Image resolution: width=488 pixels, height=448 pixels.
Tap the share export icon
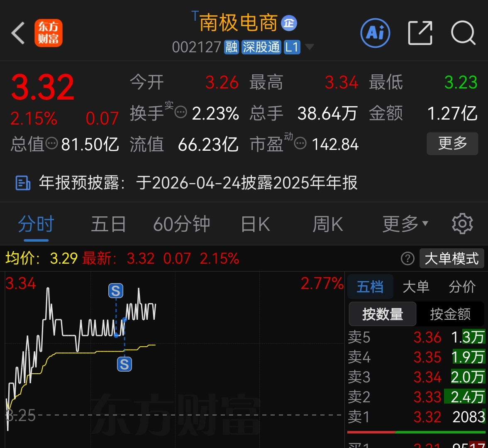pos(420,33)
